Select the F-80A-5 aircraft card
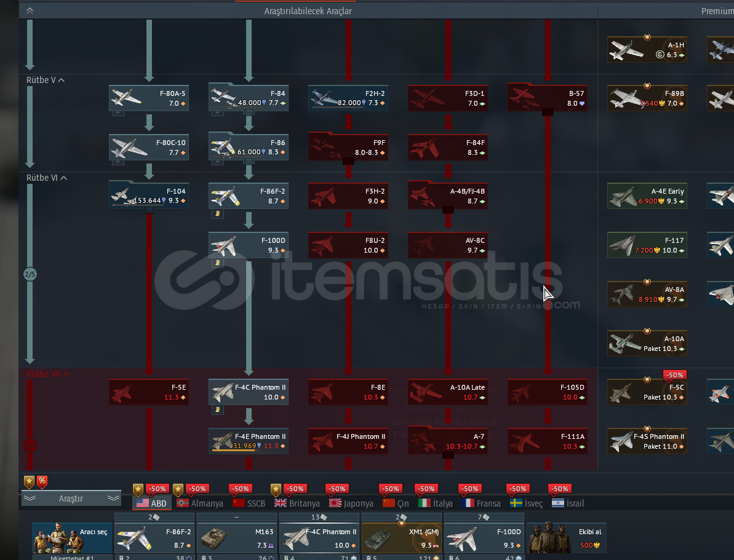The height and width of the screenshot is (560, 734). pos(149,98)
